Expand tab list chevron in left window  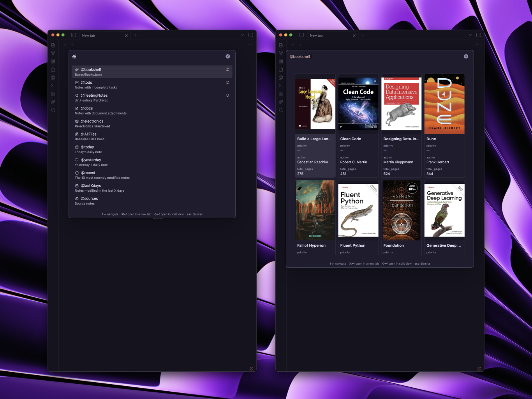(x=243, y=35)
